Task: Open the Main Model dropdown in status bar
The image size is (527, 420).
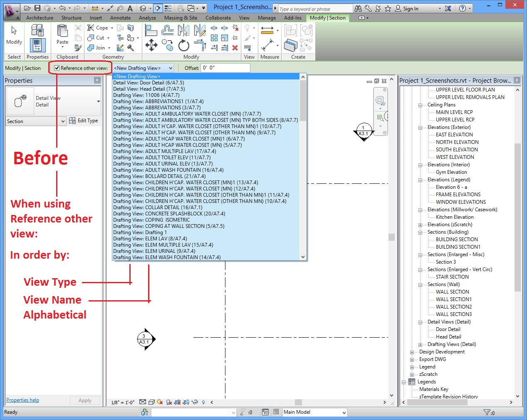Action: [x=344, y=413]
